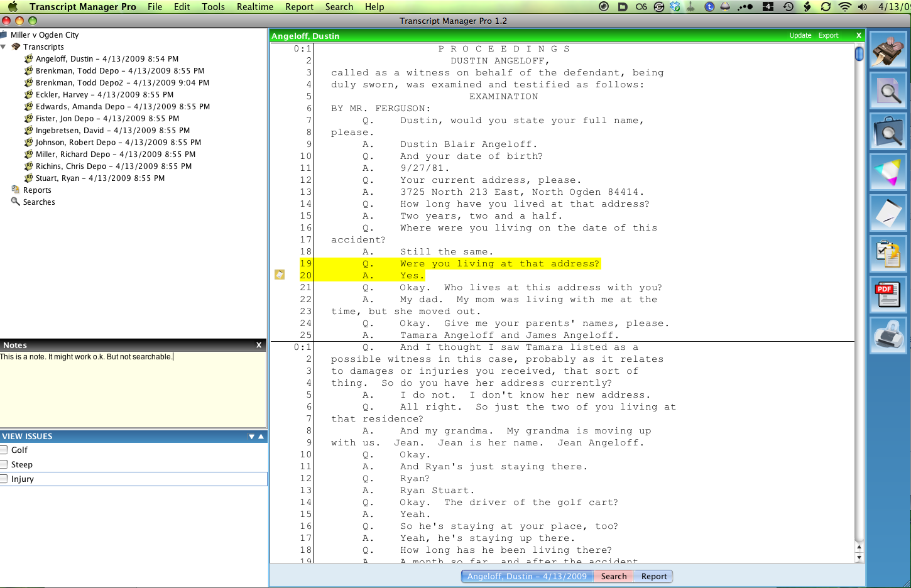Click Export in transcript header

pyautogui.click(x=828, y=36)
